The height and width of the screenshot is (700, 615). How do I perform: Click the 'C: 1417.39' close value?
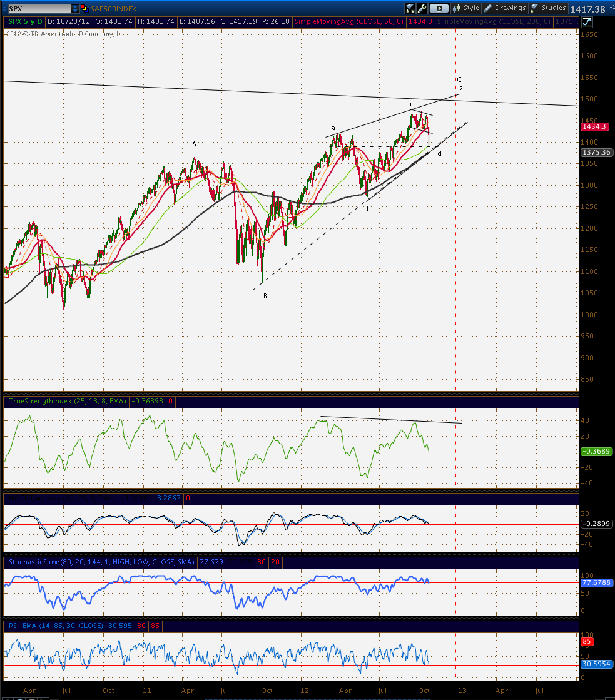238,21
